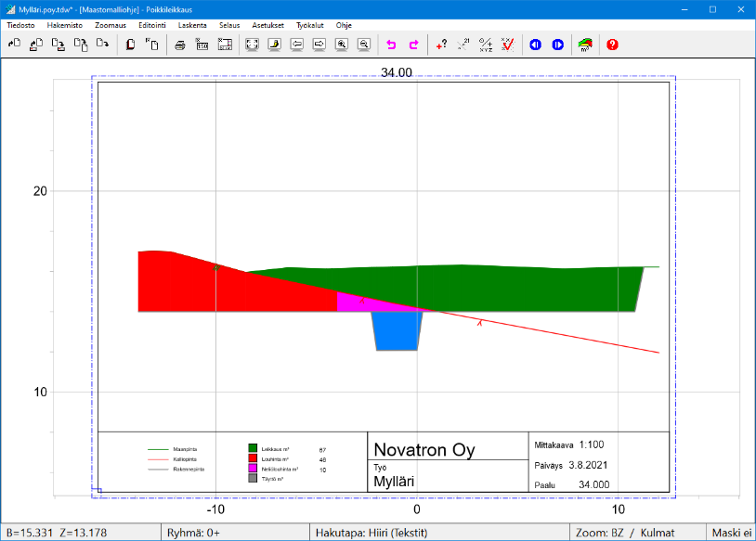Image resolution: width=756 pixels, height=541 pixels.
Task: Expand the Zoomaus menu
Action: pyautogui.click(x=111, y=25)
